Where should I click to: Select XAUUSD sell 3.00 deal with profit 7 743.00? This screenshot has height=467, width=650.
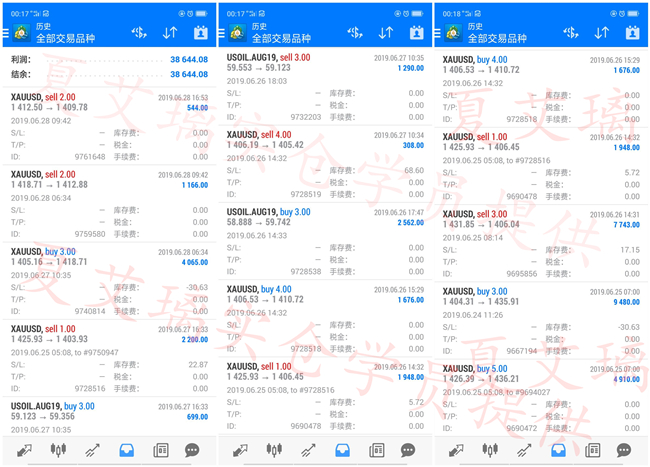pos(541,244)
